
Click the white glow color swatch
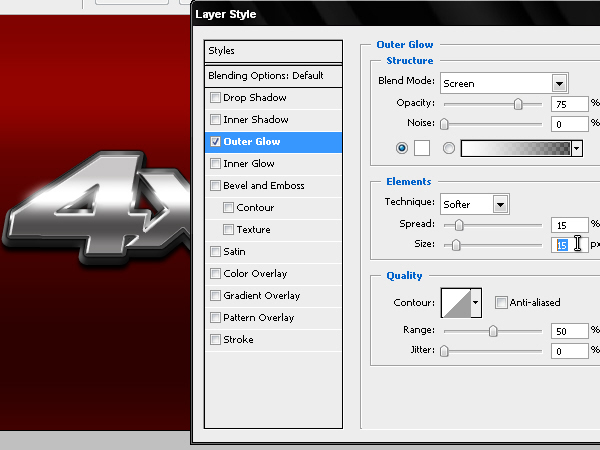click(422, 147)
